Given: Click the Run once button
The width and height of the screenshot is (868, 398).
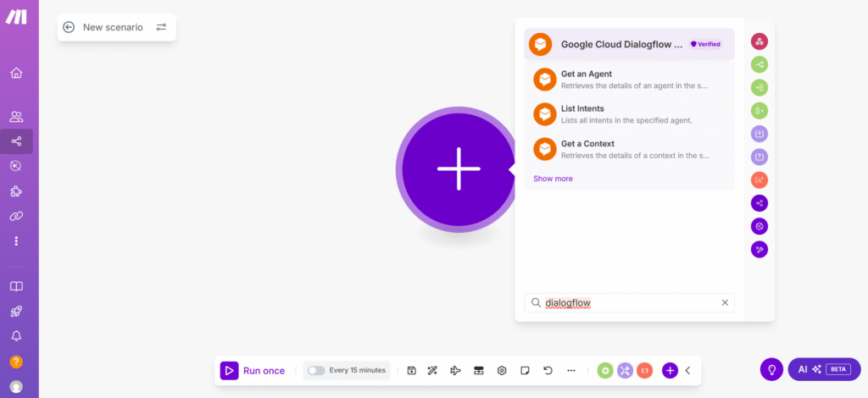Looking at the screenshot, I should (253, 370).
